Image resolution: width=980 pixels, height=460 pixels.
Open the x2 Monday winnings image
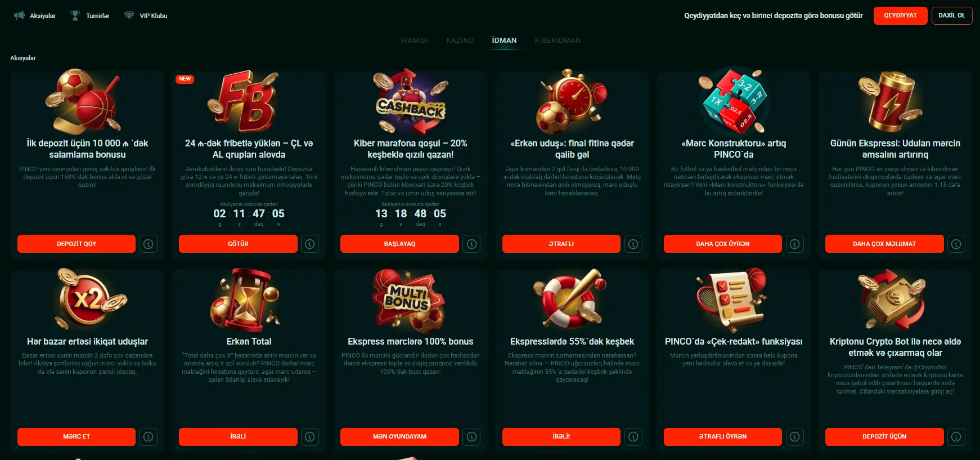(87, 299)
